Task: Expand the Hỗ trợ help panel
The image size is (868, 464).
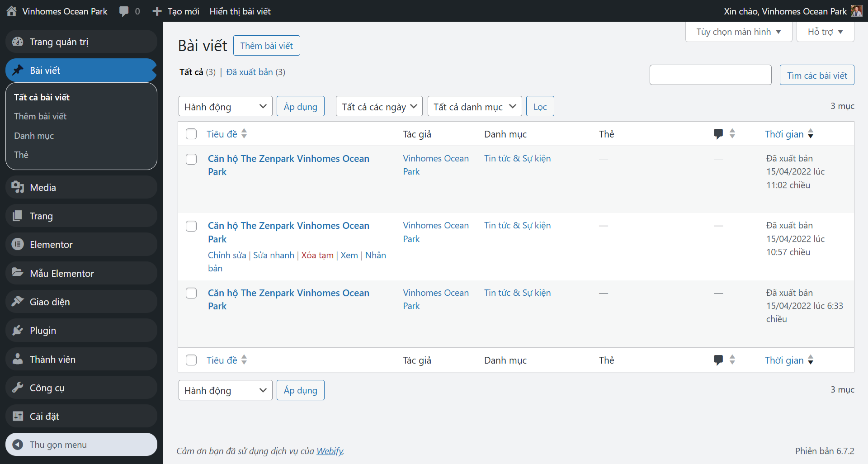Action: 825,32
